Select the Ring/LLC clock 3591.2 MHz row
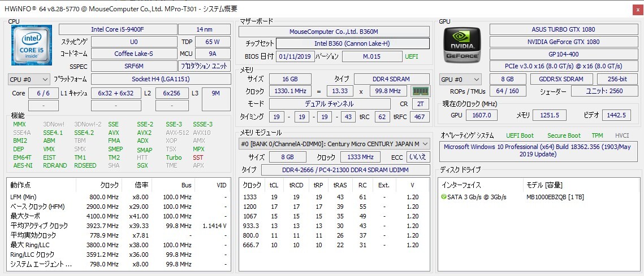The width and height of the screenshot is (644, 276). (x=118, y=254)
